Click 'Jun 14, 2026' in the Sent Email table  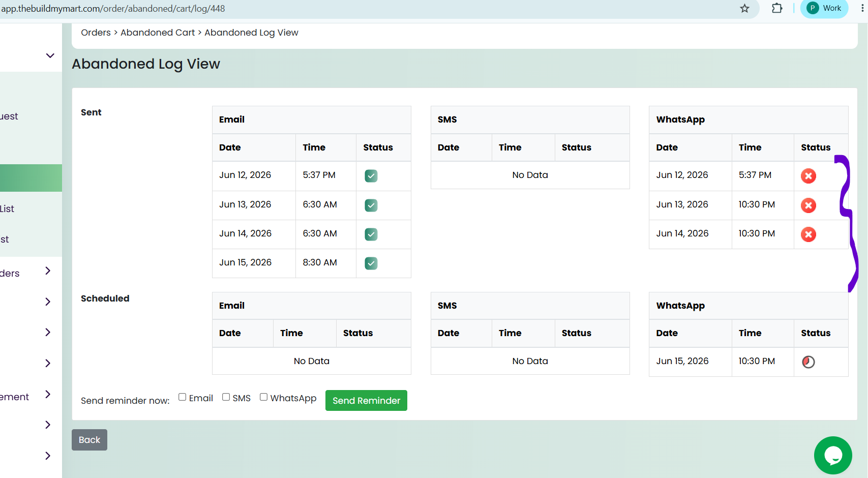click(x=245, y=233)
